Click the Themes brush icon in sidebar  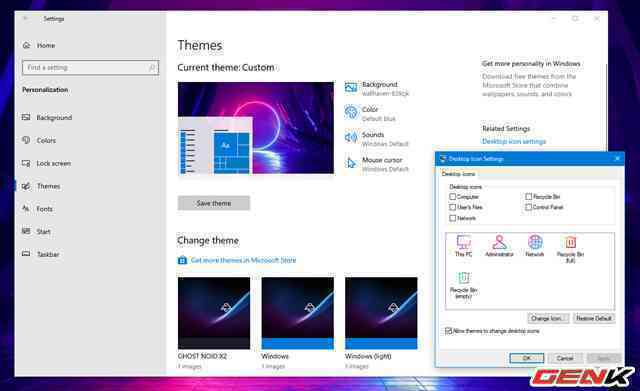coord(26,186)
